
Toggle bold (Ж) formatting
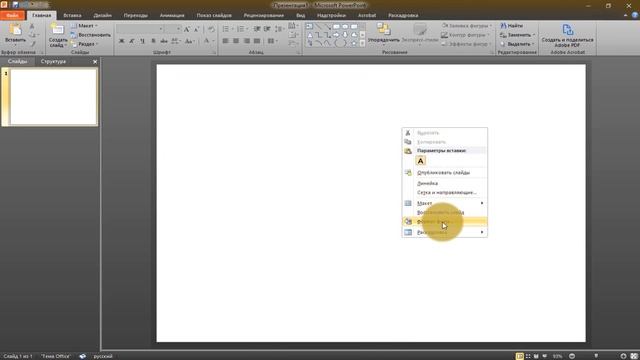tap(121, 41)
